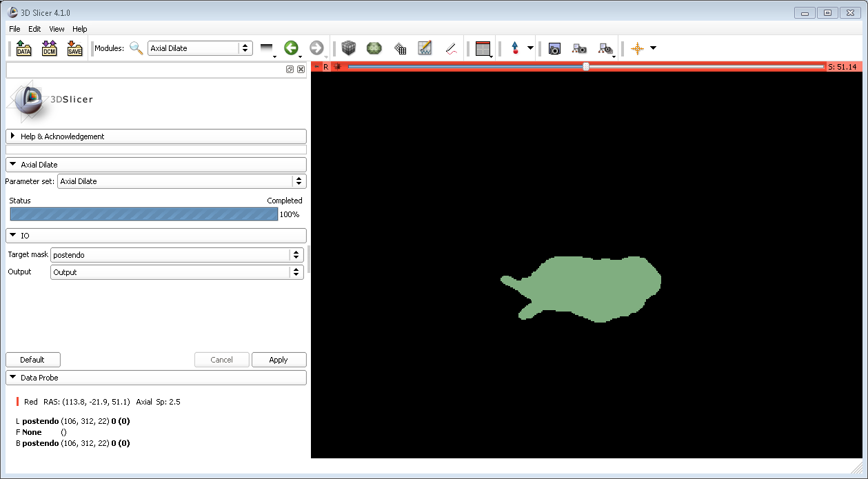Open the Modules dropdown showing Axial Dilate
This screenshot has width=868, height=479.
pos(200,48)
